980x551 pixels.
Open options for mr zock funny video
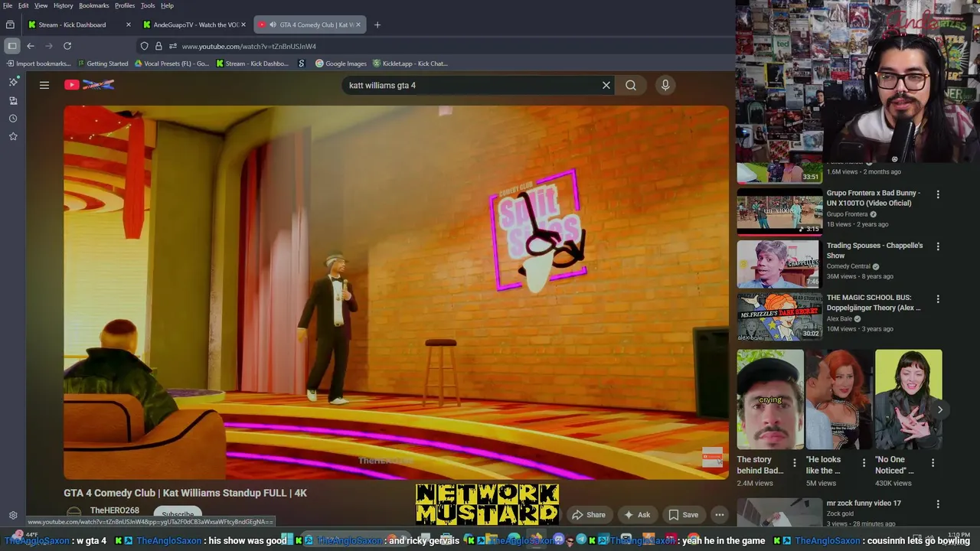click(x=938, y=504)
